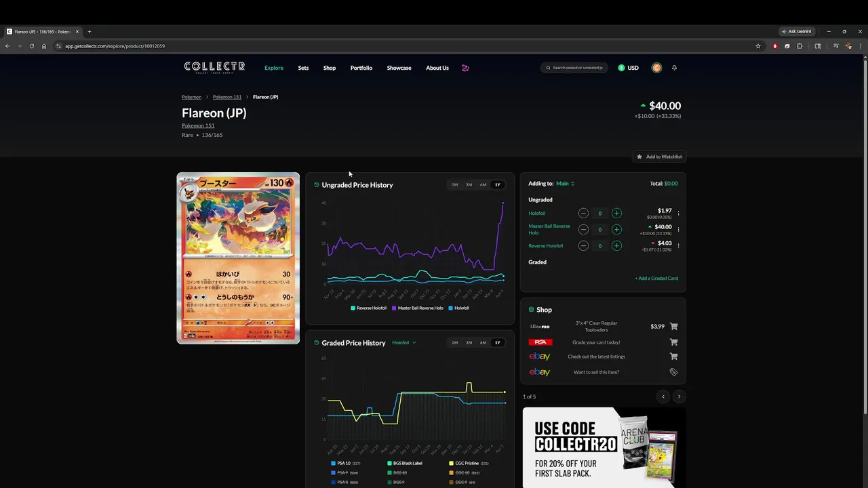Open Shop in top navigation

tap(330, 68)
